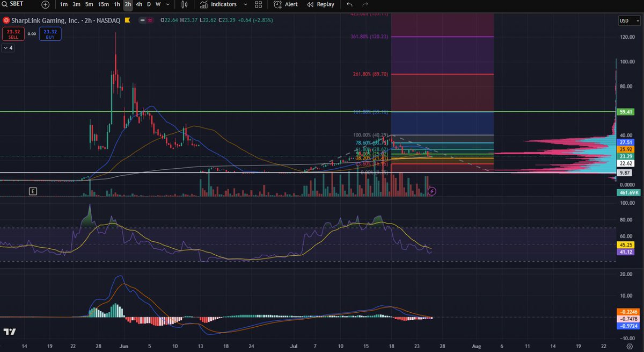This screenshot has height=352, width=644.
Task: Click the gray 9.87 price label
Action: point(625,173)
